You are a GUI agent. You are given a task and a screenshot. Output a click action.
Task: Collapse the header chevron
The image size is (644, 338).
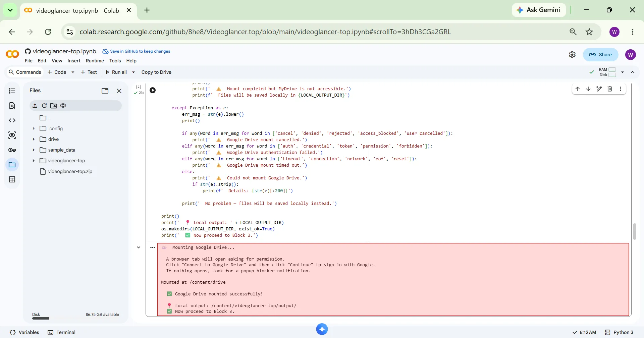[x=633, y=72]
